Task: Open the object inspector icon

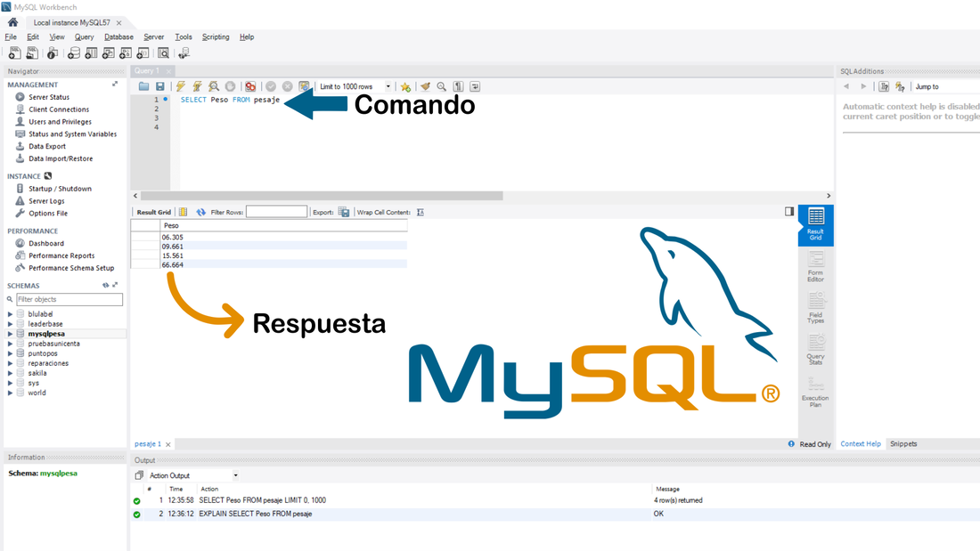Action: pos(53,53)
